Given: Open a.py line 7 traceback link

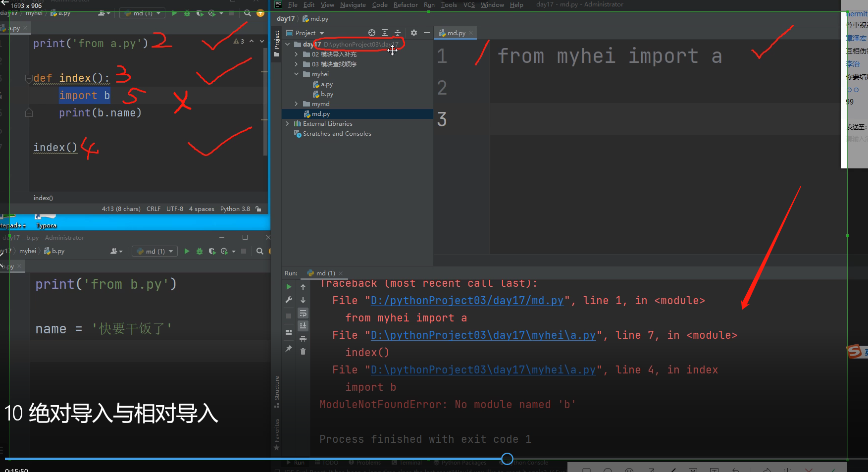Looking at the screenshot, I should pyautogui.click(x=483, y=335).
